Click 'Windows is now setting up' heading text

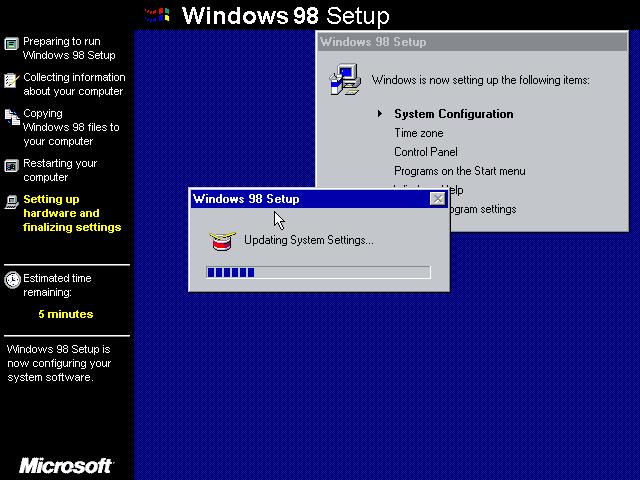point(480,80)
